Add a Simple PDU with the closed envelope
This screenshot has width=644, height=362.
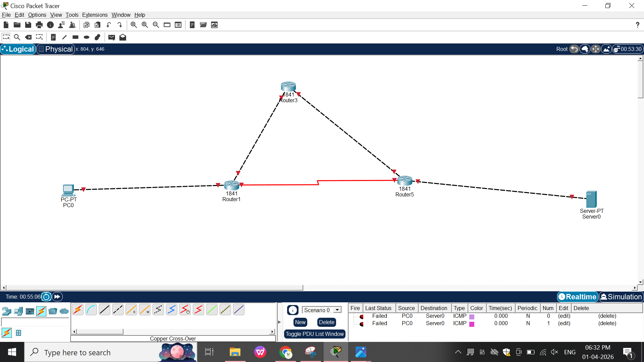112,37
